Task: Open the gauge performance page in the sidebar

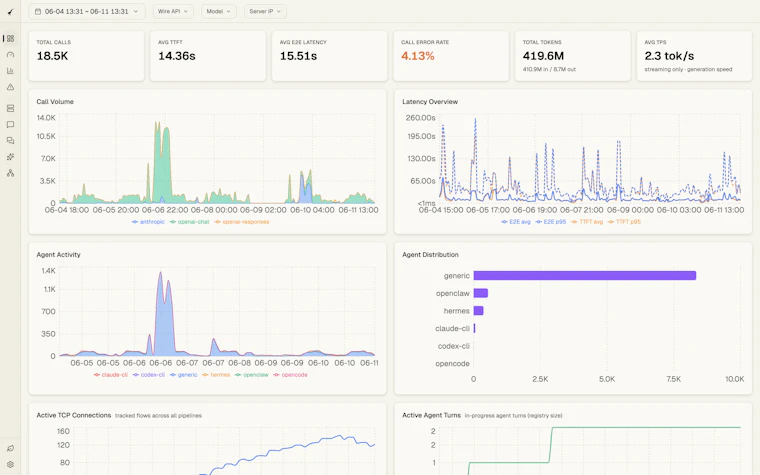Action: 10,55
